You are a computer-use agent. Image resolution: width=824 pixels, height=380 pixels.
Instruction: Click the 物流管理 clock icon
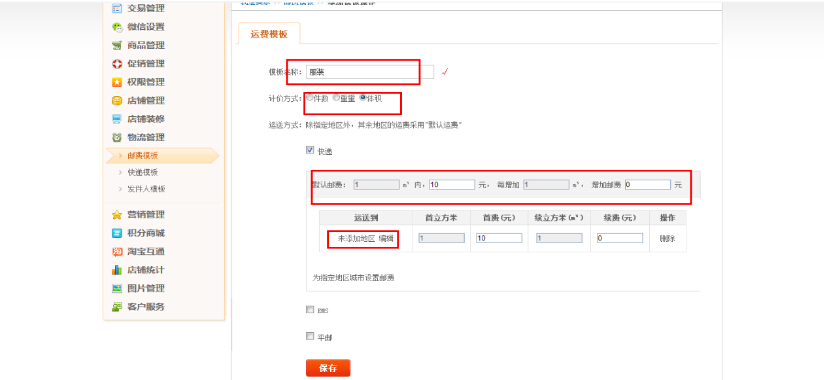coord(117,137)
